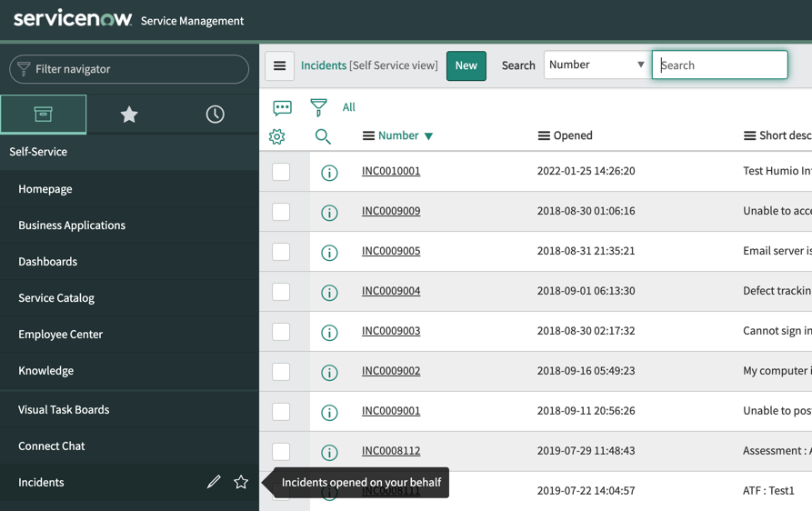
Task: Click the New incident button
Action: [466, 65]
